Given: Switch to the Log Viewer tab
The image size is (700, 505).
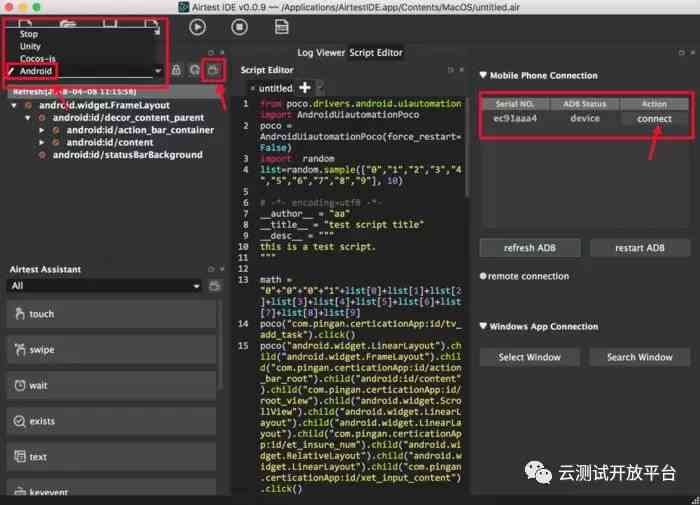Looking at the screenshot, I should click(x=321, y=53).
